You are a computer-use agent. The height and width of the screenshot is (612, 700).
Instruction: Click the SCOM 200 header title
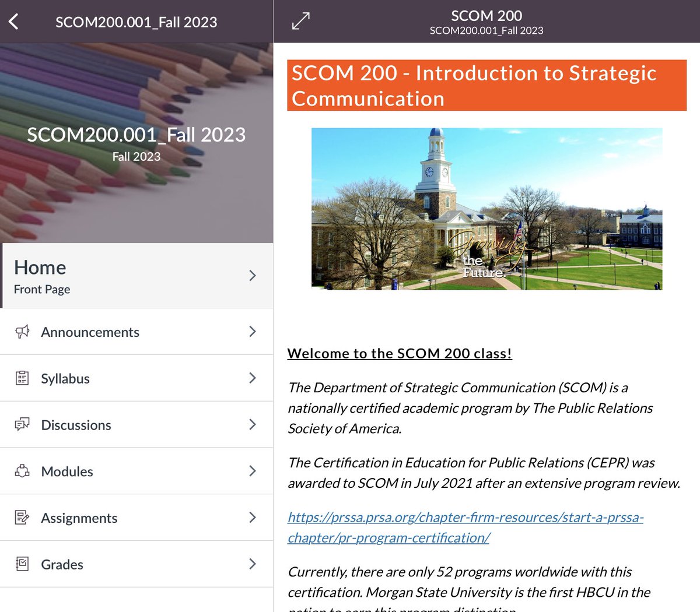click(487, 16)
